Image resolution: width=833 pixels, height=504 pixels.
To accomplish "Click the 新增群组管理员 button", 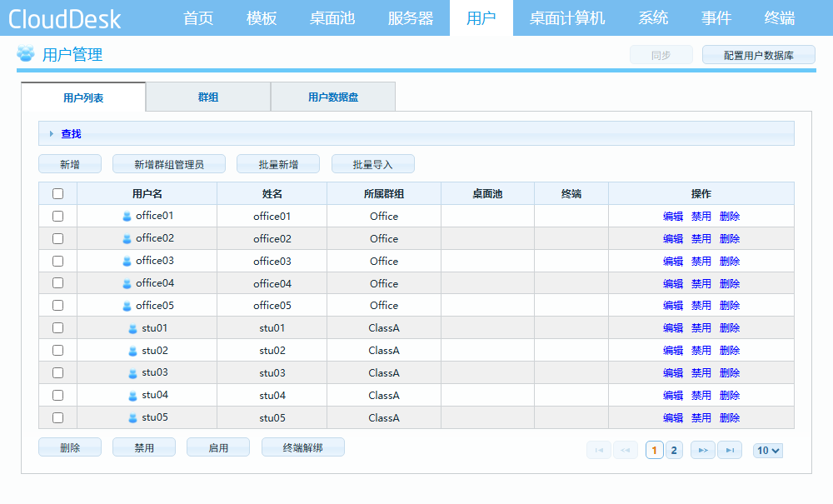I will click(x=169, y=164).
